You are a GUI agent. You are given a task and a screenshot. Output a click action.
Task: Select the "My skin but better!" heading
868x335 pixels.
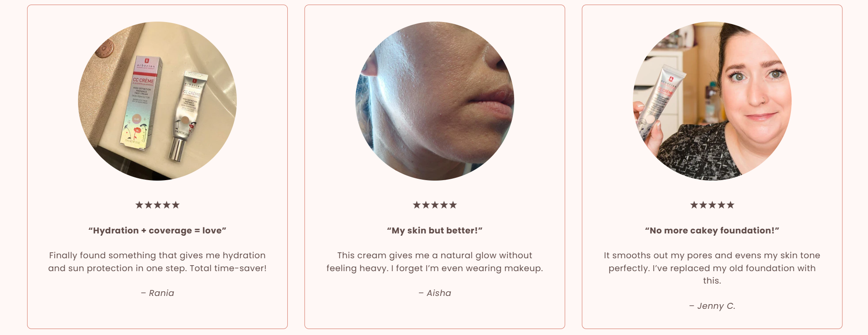[435, 231]
